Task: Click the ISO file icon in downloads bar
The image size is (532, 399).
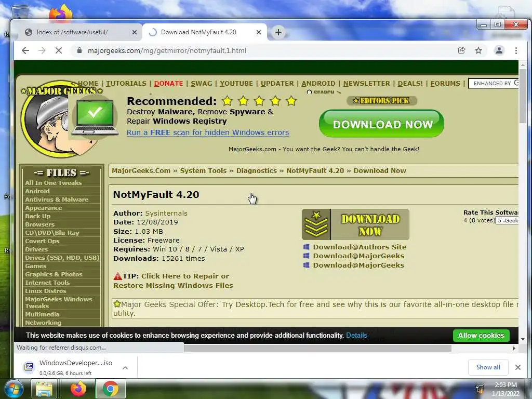Action: pyautogui.click(x=30, y=366)
